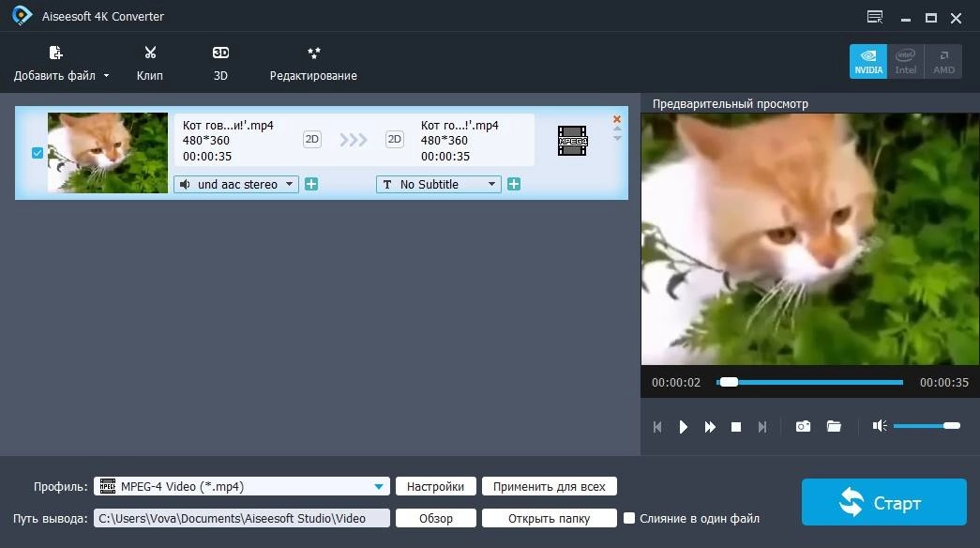Enable NVIDIA acceleration

(868, 61)
